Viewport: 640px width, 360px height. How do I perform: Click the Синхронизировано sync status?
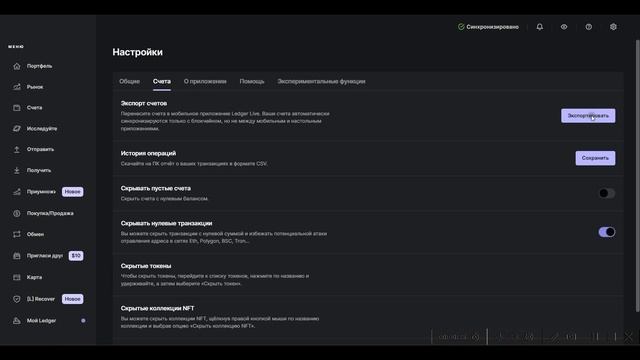488,27
